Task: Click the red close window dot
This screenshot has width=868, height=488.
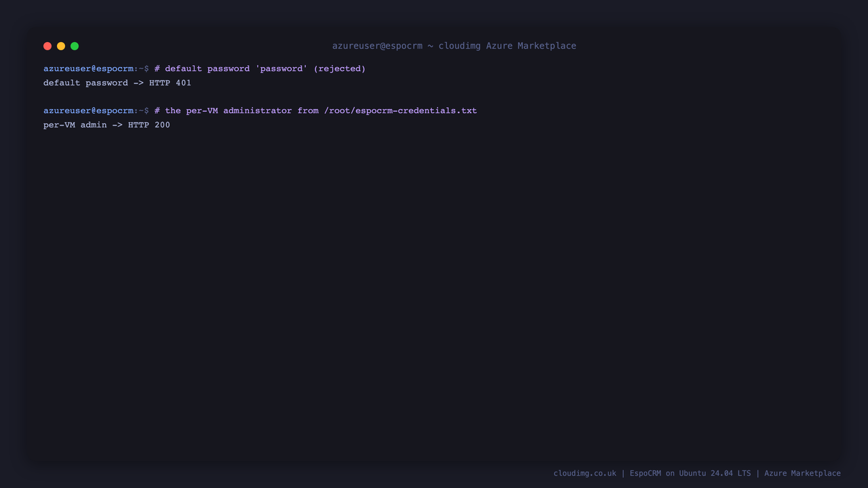Action: [47, 46]
